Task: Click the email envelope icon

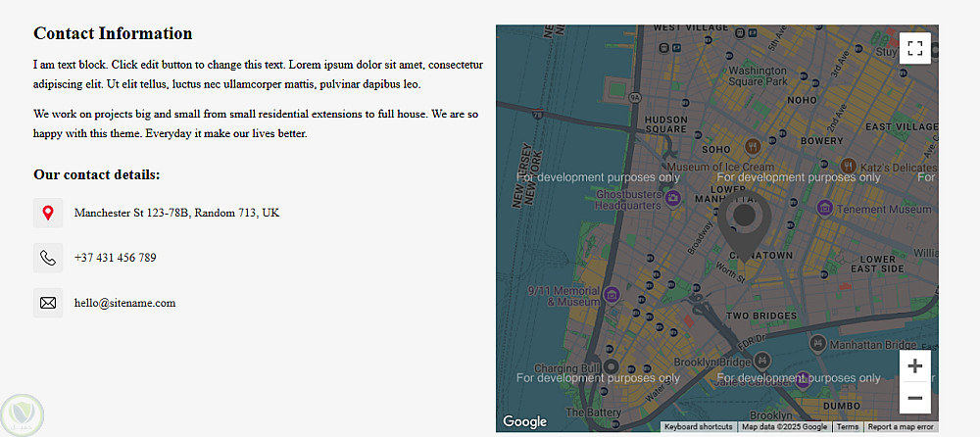Action: [48, 303]
